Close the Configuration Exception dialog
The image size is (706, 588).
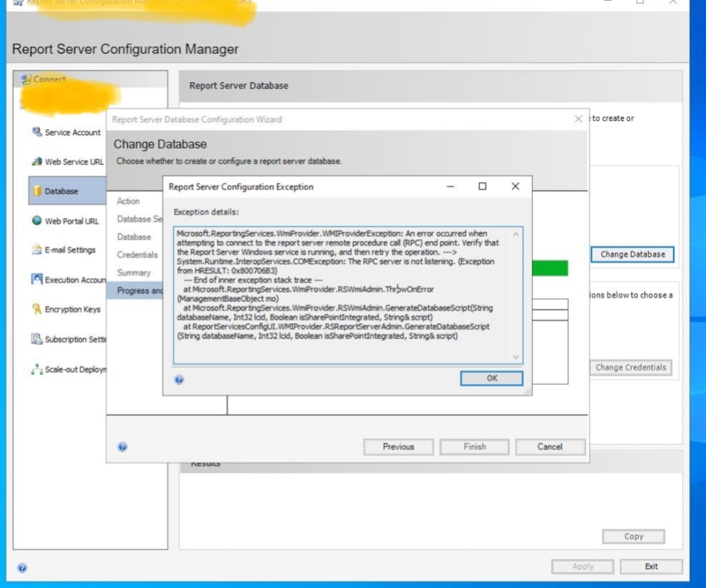click(x=516, y=186)
